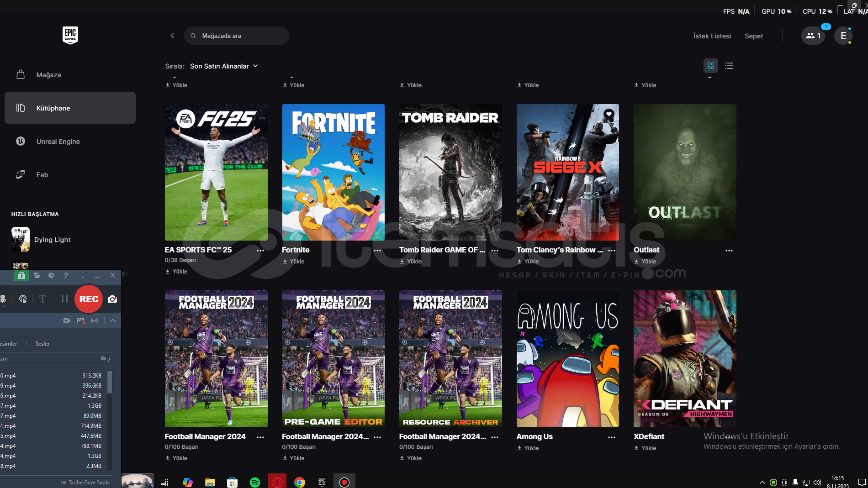Screen dimensions: 868x488
Task: Go back using the back arrow
Action: [x=172, y=36]
